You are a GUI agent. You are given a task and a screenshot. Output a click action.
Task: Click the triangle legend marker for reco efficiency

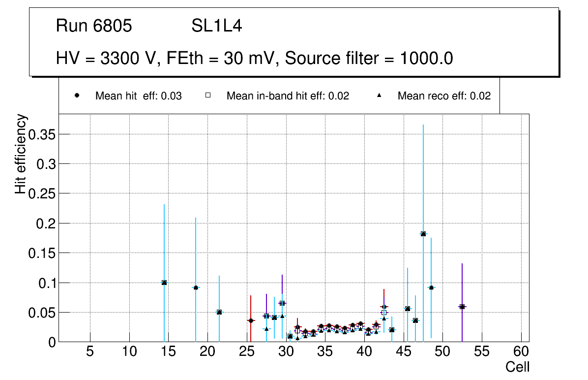[379, 95]
